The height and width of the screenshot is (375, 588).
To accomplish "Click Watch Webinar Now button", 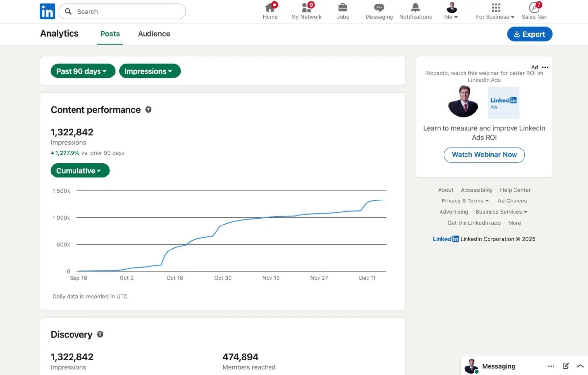I will tap(484, 154).
